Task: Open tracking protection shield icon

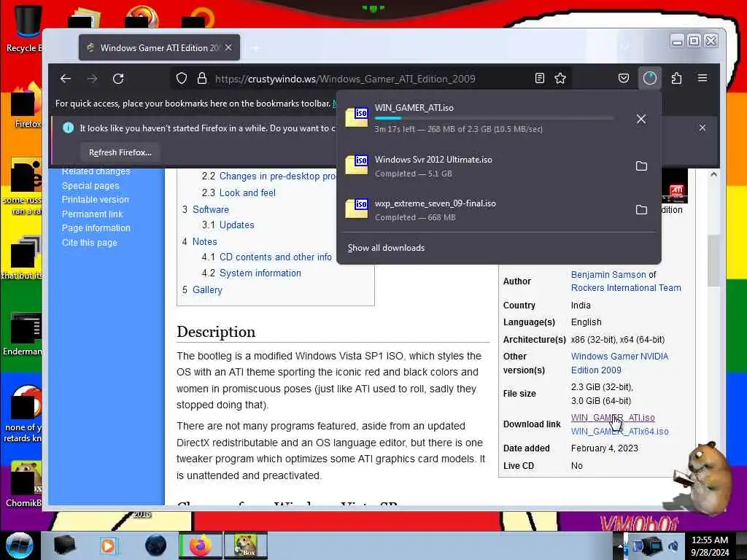Action: pyautogui.click(x=182, y=79)
